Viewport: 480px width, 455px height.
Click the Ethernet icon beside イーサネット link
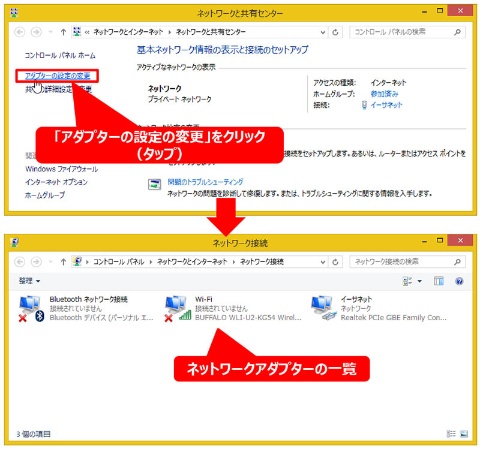[364, 105]
